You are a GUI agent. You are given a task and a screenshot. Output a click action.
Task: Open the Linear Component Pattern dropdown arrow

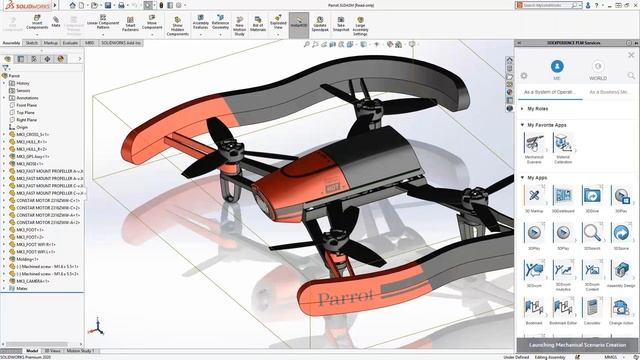click(103, 34)
